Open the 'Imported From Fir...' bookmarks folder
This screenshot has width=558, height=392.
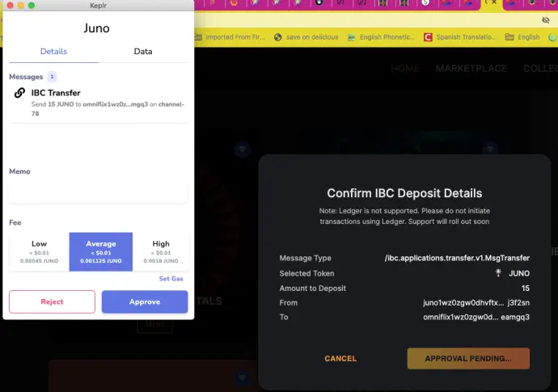click(x=230, y=37)
